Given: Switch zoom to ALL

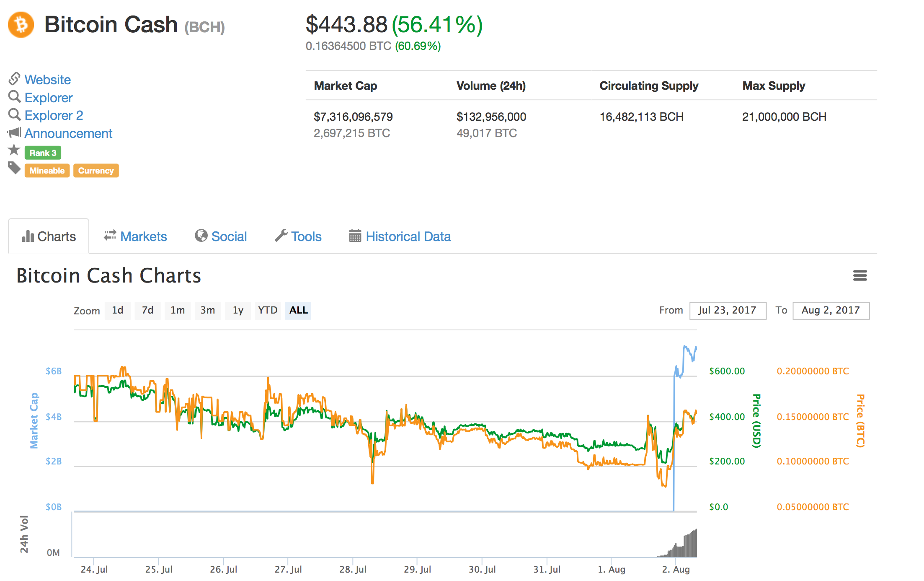Looking at the screenshot, I should point(298,311).
